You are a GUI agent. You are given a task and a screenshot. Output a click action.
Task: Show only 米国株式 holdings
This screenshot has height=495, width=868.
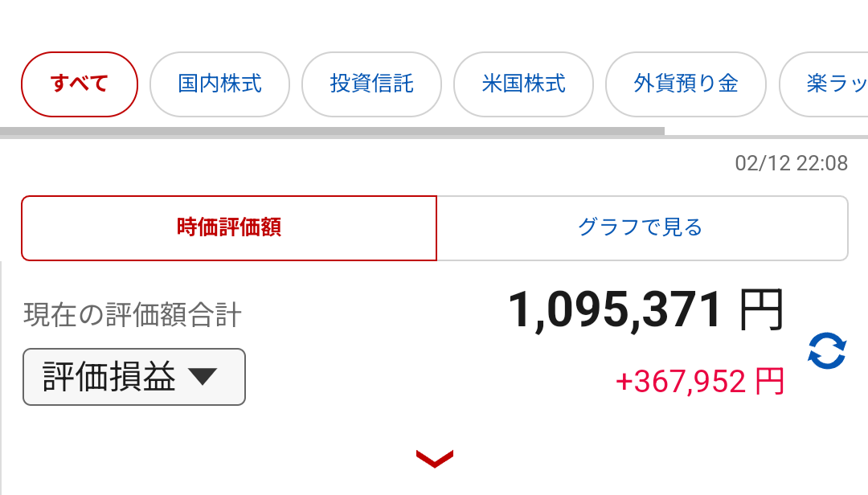click(x=524, y=84)
